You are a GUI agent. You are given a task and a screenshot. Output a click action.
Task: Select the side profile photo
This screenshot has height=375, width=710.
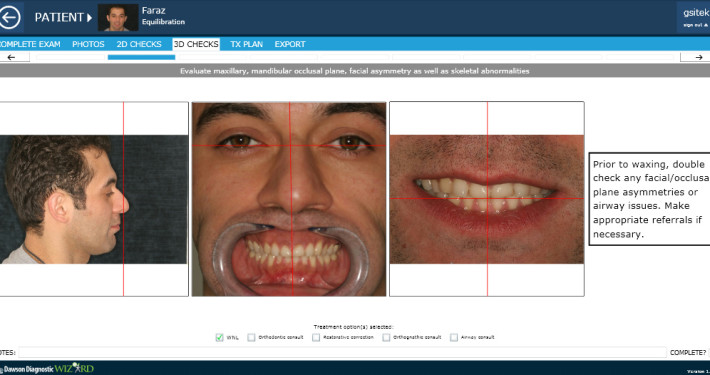[94, 199]
